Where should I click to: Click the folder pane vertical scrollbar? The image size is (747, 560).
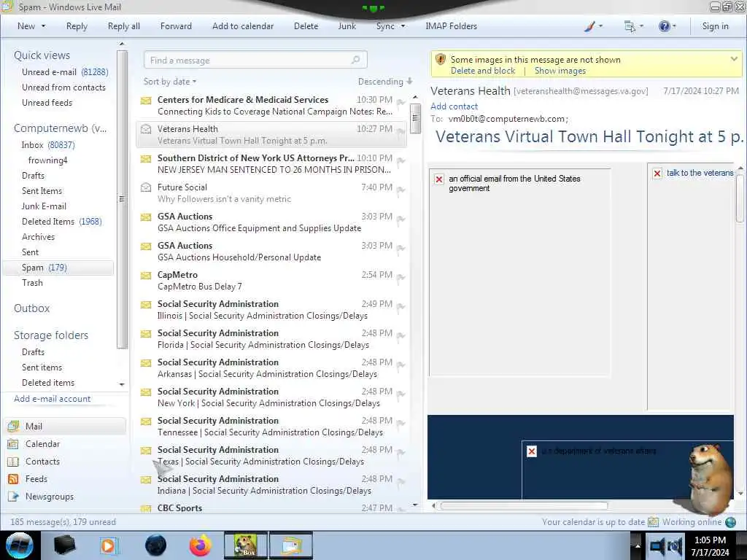[x=122, y=199]
